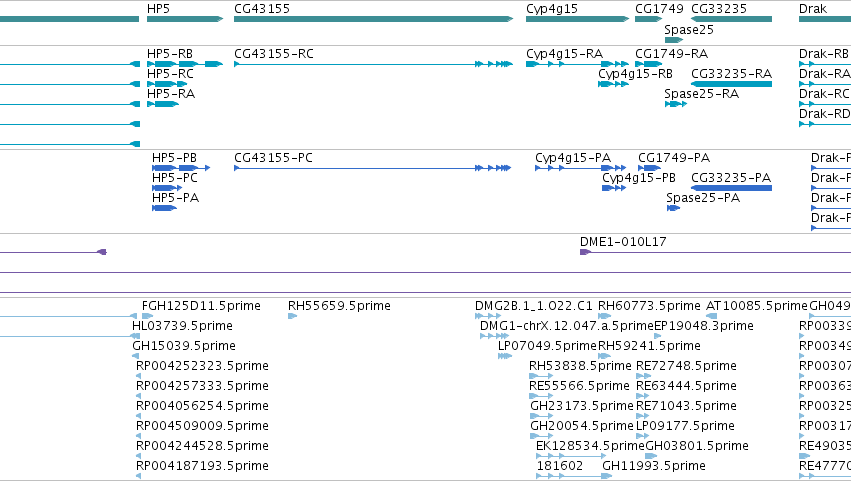The height and width of the screenshot is (481, 851).
Task: Click the RH59241.5prime EST
Action: 605,357
